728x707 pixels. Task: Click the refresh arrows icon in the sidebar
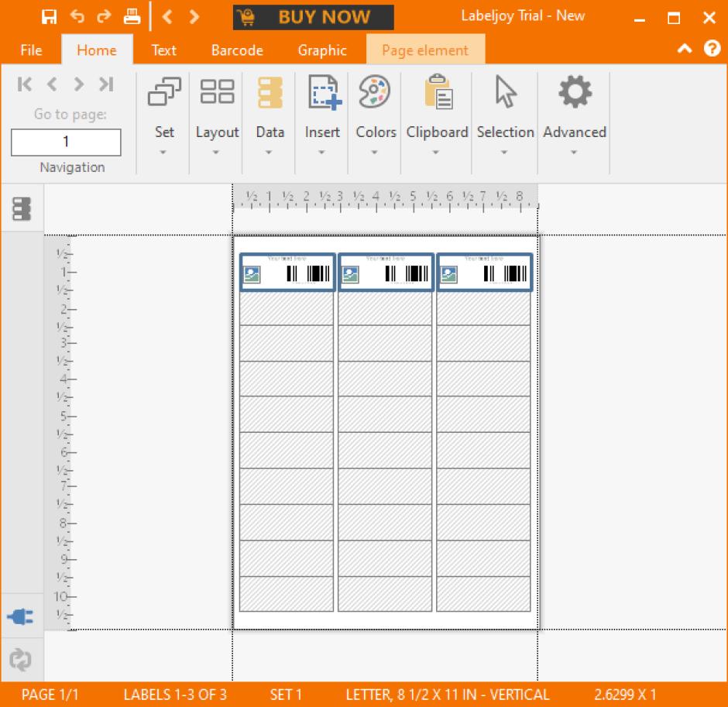click(x=20, y=660)
